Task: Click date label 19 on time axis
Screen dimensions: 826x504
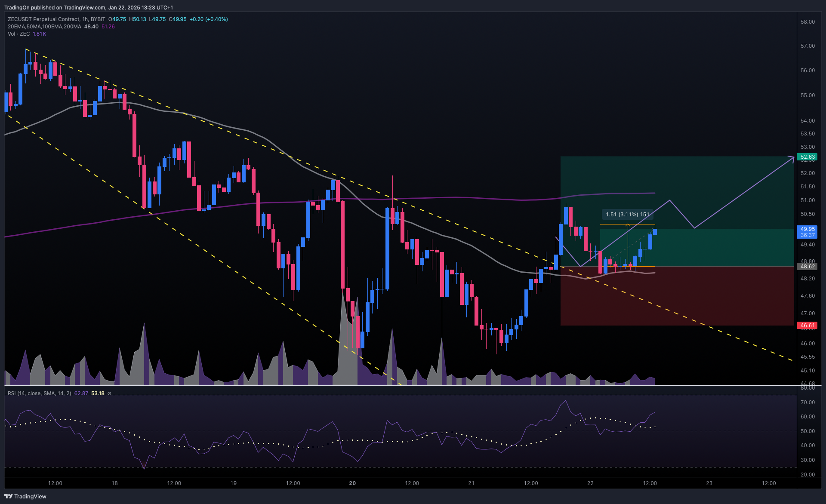Action: click(x=234, y=483)
